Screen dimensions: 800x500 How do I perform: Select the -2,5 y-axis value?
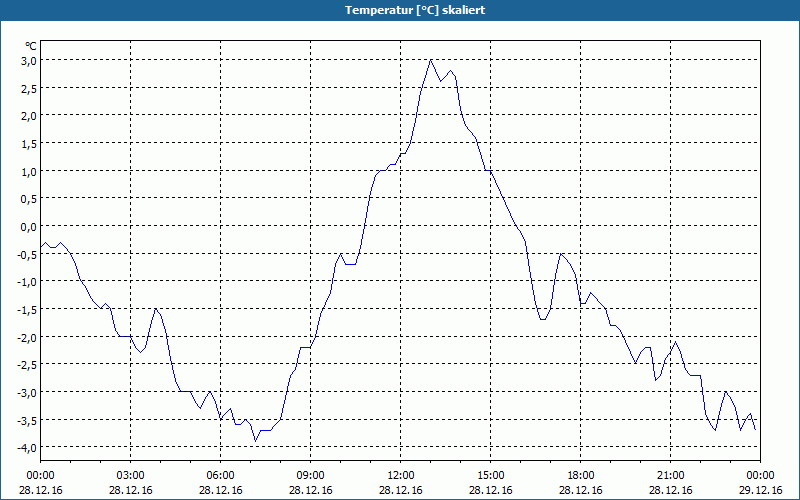(27, 365)
